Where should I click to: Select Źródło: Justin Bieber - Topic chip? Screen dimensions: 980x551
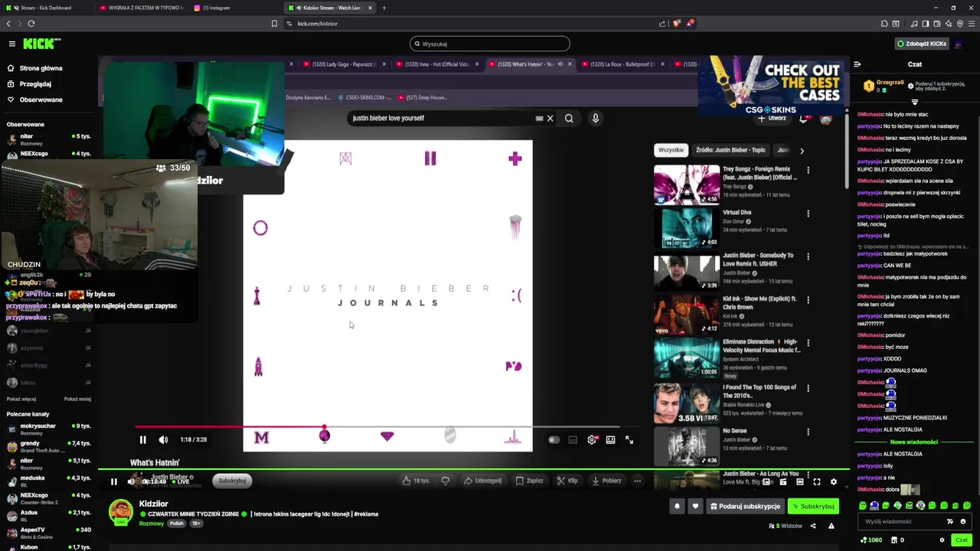(730, 150)
